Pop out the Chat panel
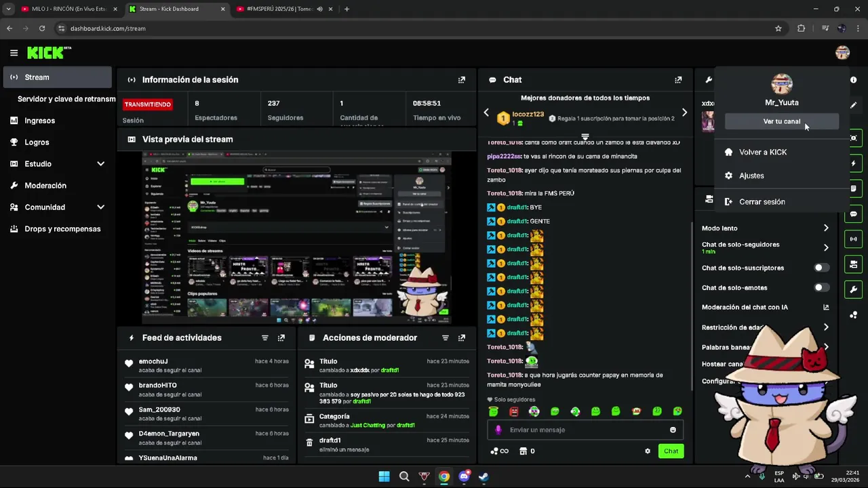This screenshot has width=868, height=488. [678, 80]
